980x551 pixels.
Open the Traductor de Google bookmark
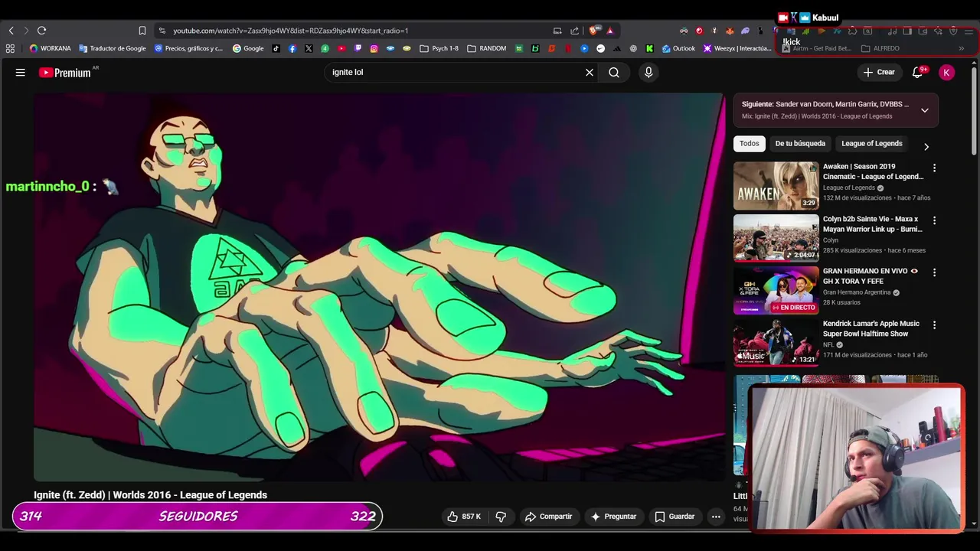tap(112, 48)
